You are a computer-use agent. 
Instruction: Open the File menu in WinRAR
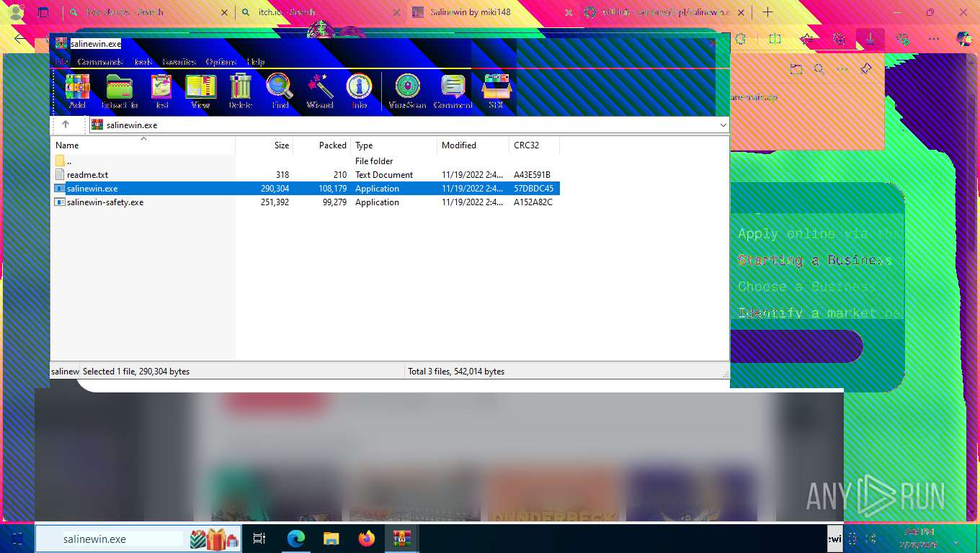click(61, 62)
